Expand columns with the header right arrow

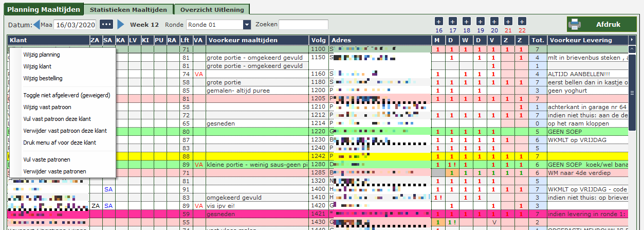[632, 40]
